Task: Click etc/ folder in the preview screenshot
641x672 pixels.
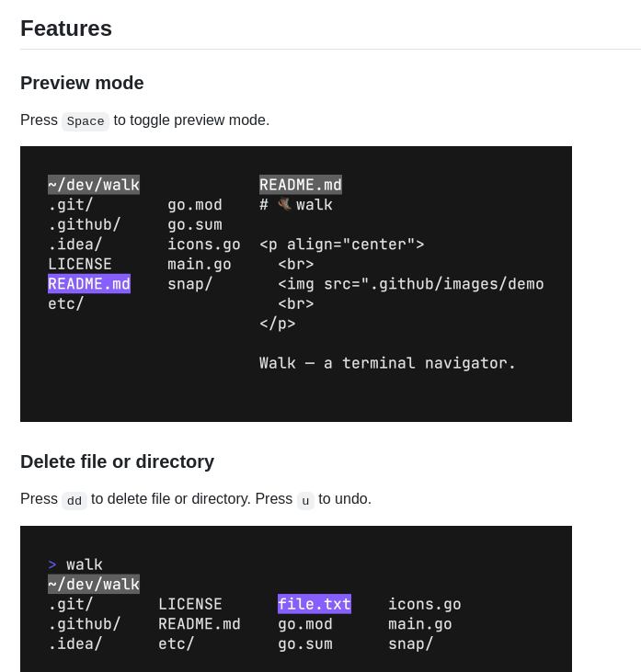Action: pos(66,303)
